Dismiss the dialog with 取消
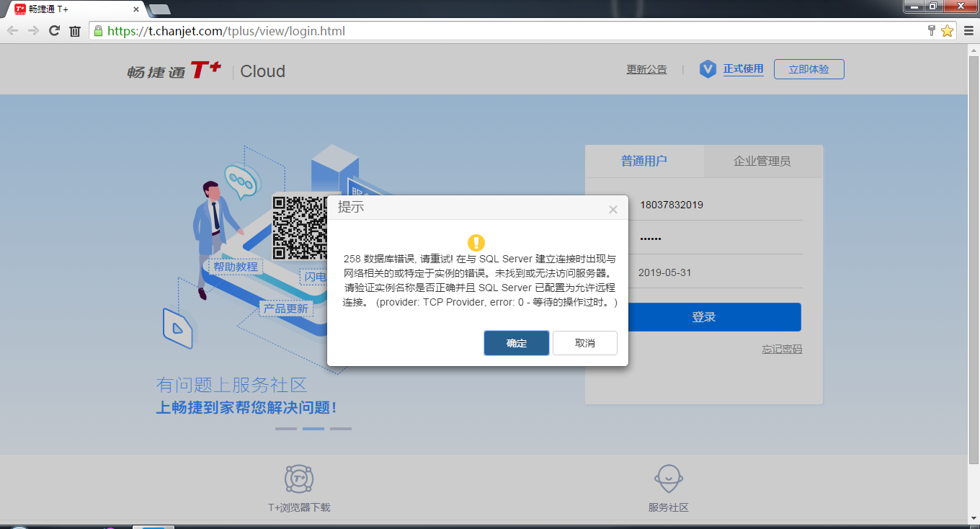Screen dimensions: 980x529 pos(585,343)
